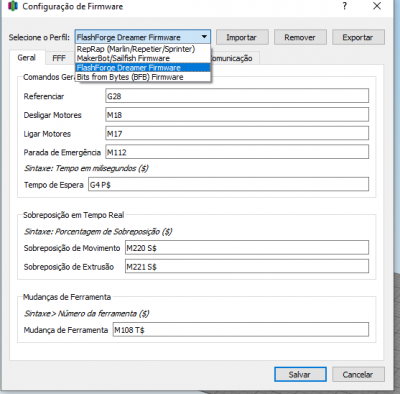Image resolution: width=400 pixels, height=394 pixels.
Task: Click Sintaxe: Tempo em milisegundos text
Action: pos(86,168)
